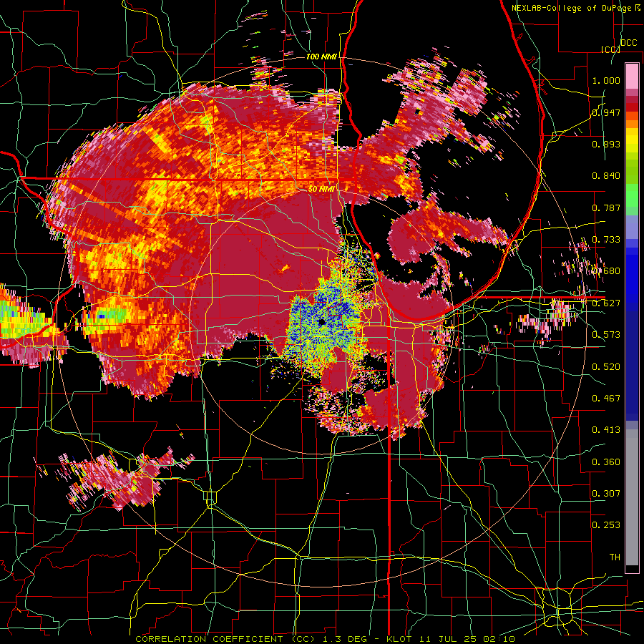Select the 0.467 scale value
The image size is (644, 644).
[x=606, y=399]
